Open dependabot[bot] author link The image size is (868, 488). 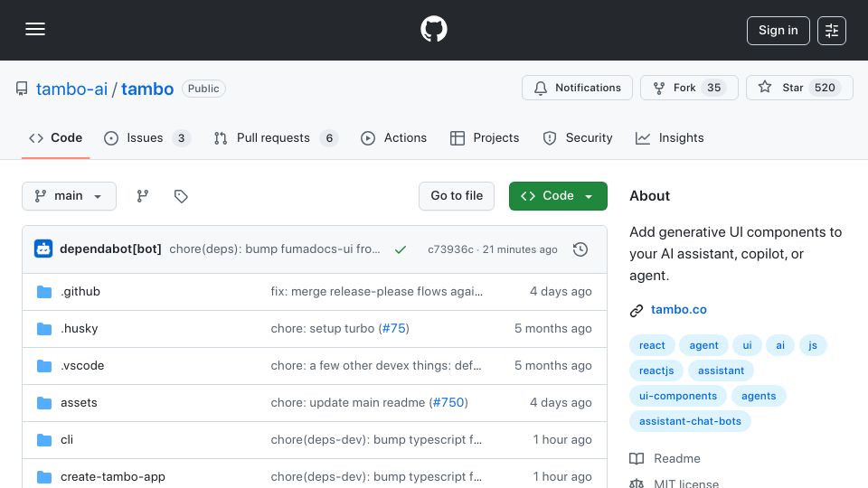pos(110,249)
